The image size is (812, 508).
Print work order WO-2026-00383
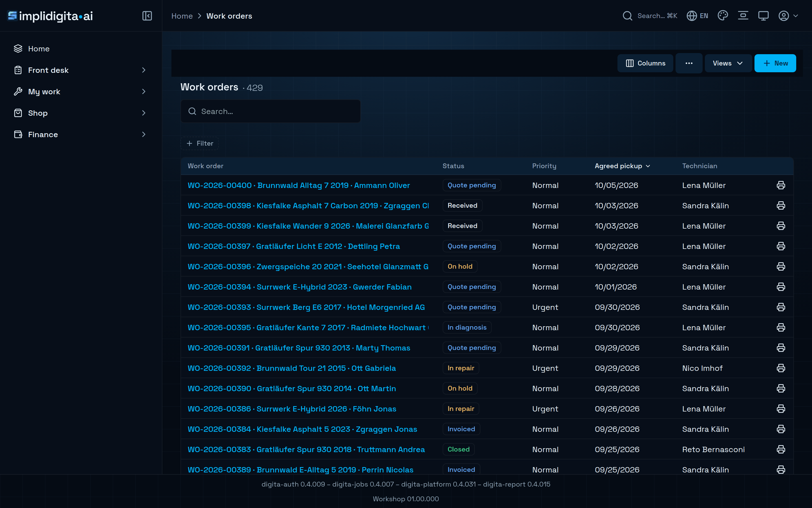click(x=781, y=450)
